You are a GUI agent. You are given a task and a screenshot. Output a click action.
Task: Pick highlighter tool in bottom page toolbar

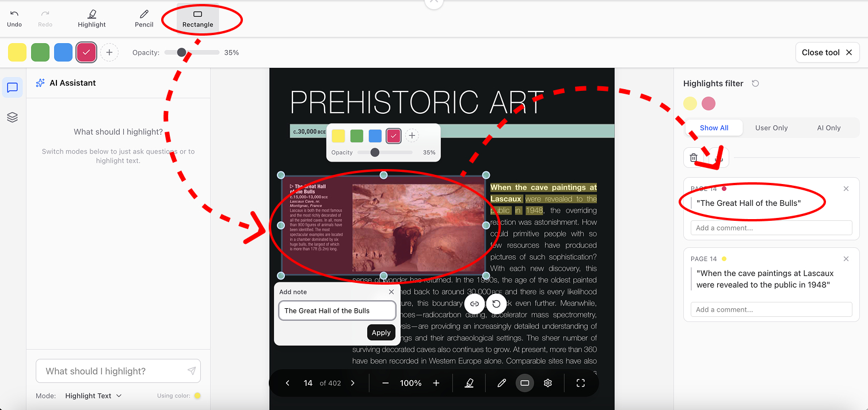469,383
